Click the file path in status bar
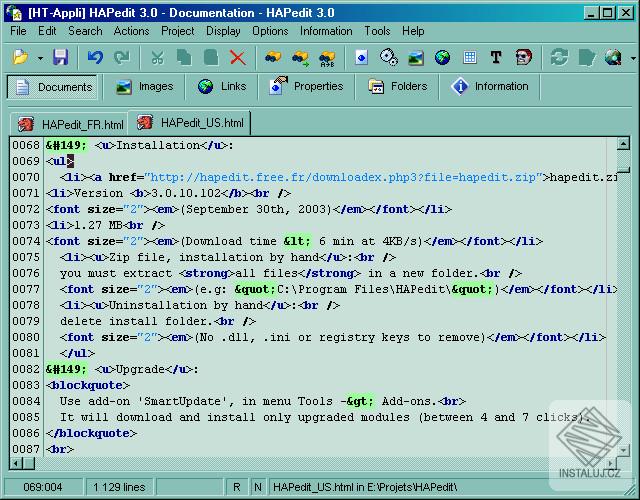Viewport: 640px width, 500px height. coord(365,487)
